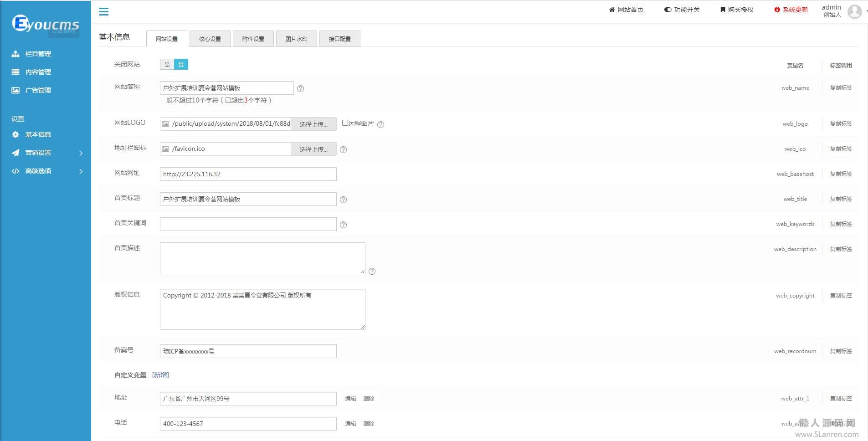Image resolution: width=868 pixels, height=441 pixels.
Task: Open help tip for 首页描述
Action: click(x=372, y=271)
